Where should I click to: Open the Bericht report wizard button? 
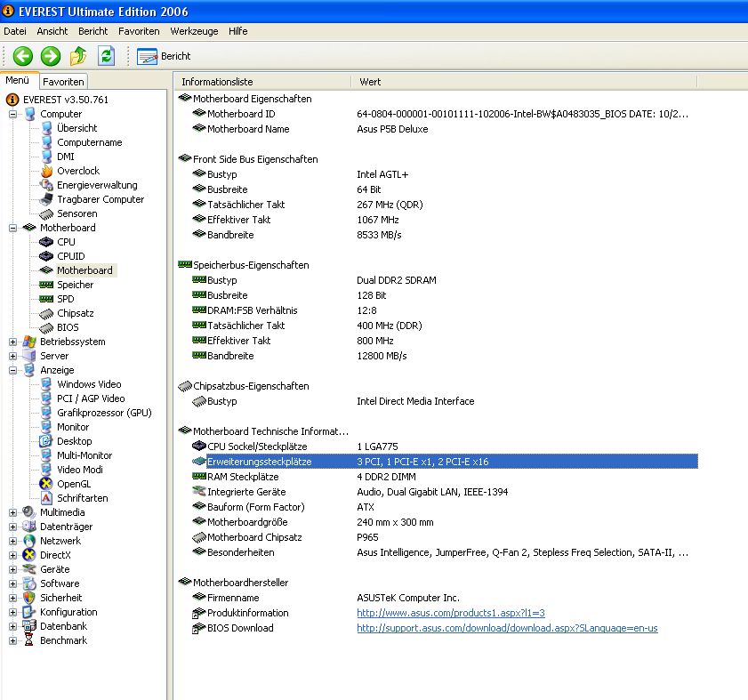point(164,56)
